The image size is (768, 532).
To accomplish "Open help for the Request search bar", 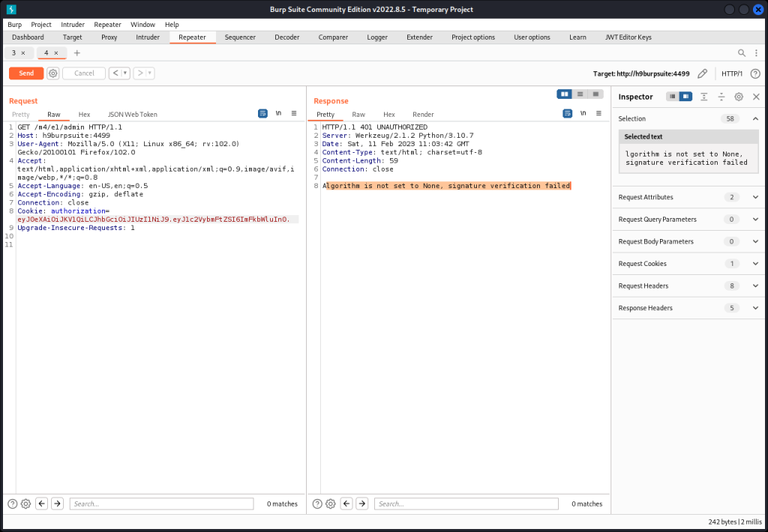I will tap(13, 504).
